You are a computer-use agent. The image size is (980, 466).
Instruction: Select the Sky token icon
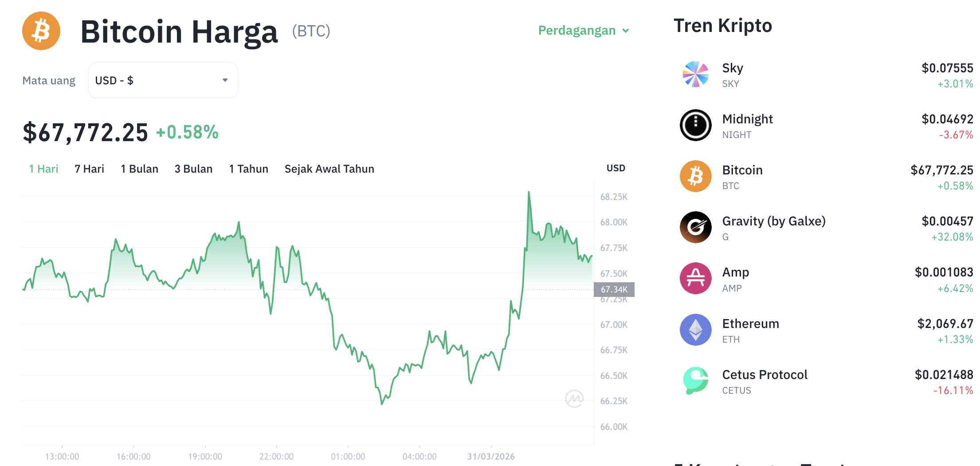695,74
